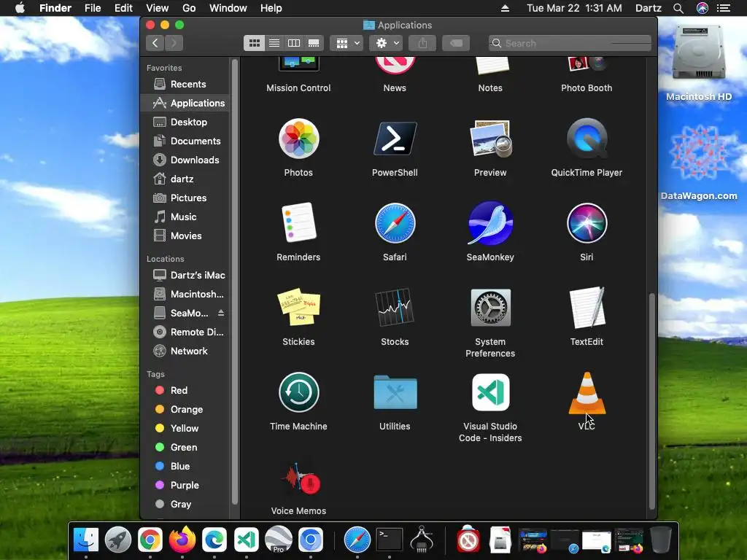
Task: Open the Utilities folder
Action: pyautogui.click(x=395, y=392)
